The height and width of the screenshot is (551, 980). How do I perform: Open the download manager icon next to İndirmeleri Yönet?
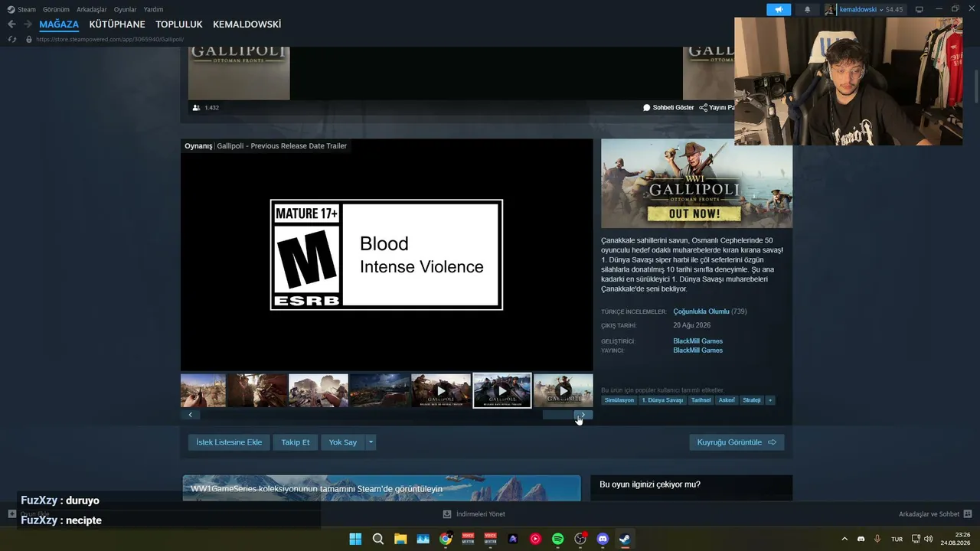447,514
